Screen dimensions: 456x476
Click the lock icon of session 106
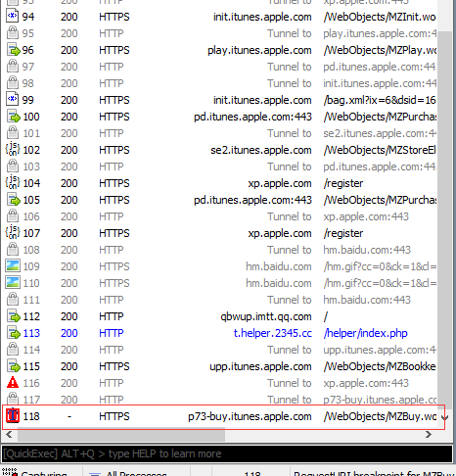(13, 216)
